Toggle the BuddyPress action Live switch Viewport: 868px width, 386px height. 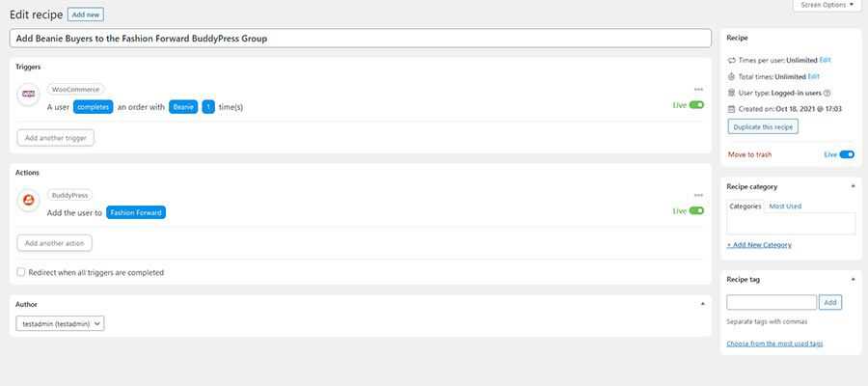[x=696, y=210]
